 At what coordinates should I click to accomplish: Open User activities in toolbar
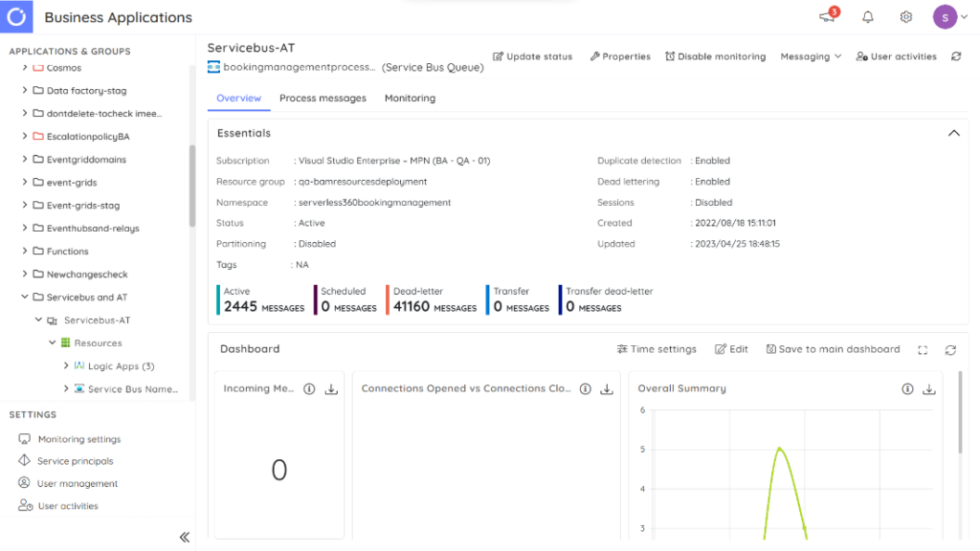[x=896, y=56]
